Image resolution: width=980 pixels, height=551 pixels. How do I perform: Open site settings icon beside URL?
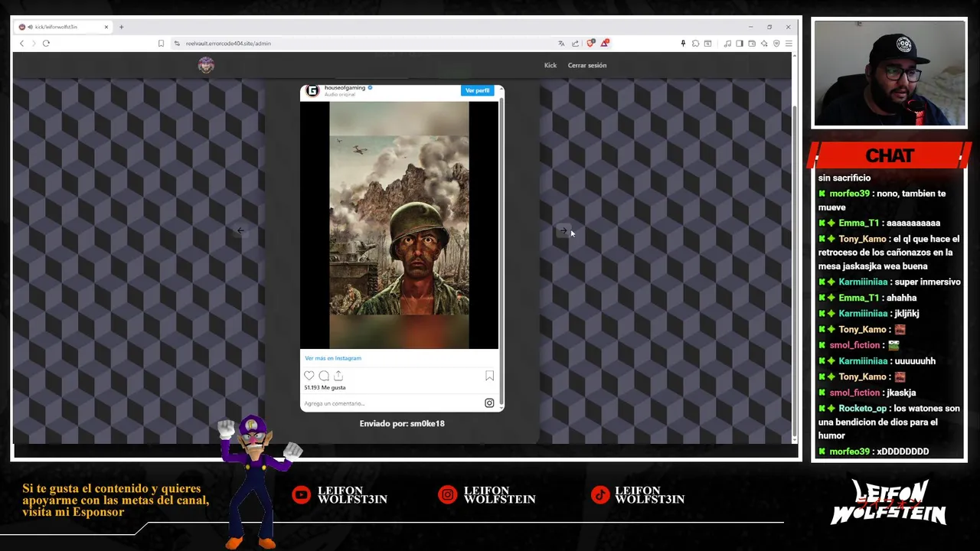point(177,43)
